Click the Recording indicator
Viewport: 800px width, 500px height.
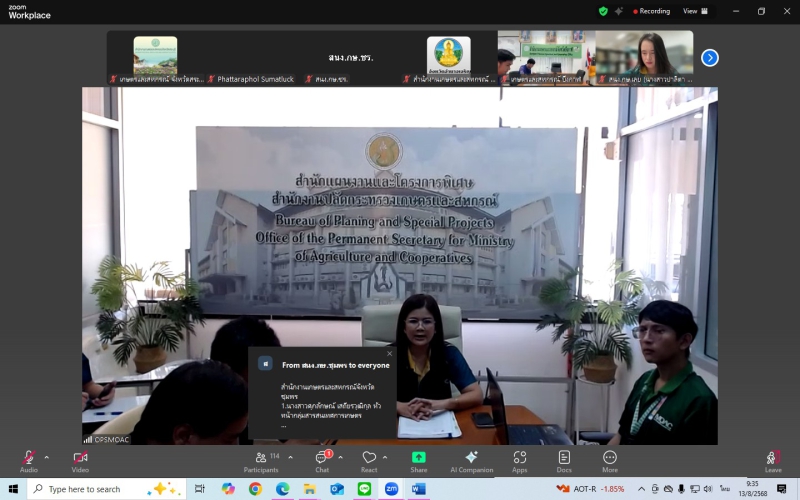(x=652, y=11)
